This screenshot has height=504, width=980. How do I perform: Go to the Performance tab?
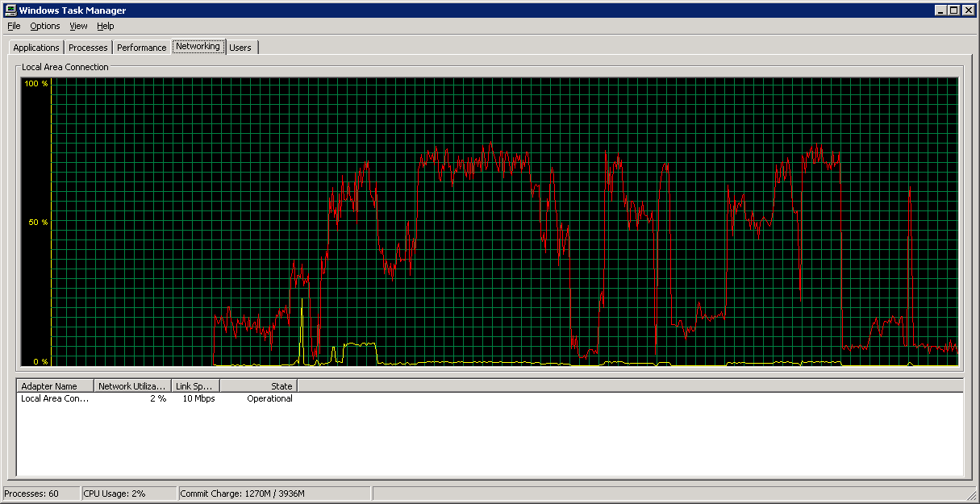pos(142,48)
